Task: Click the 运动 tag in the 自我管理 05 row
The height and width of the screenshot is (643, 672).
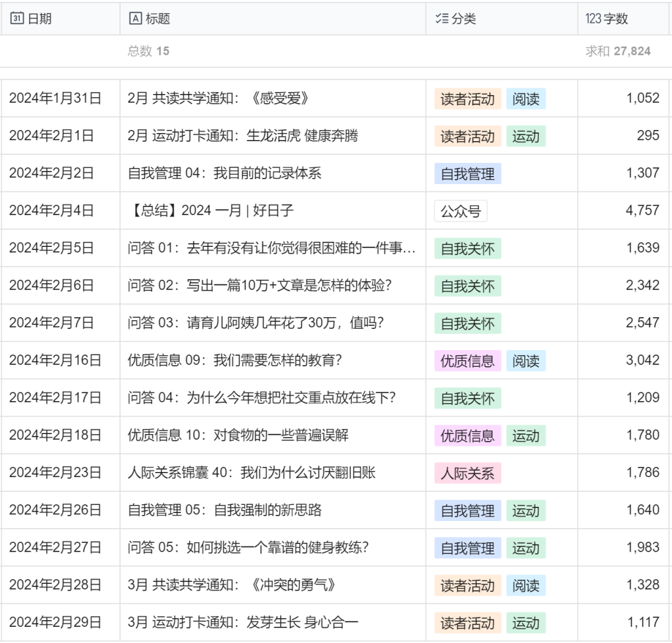Action: point(526,511)
